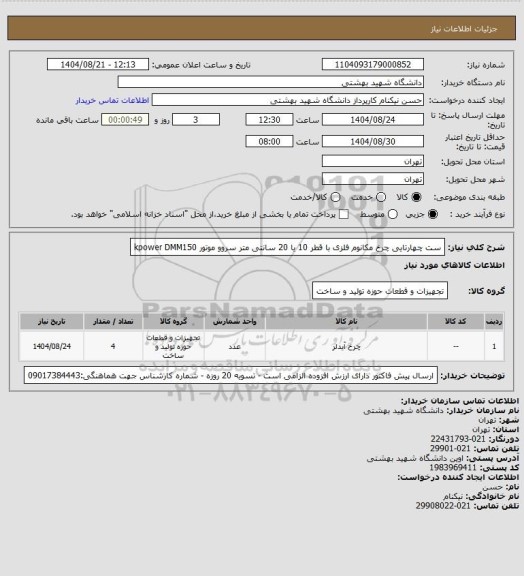Click the گروه کالا field تجهیزات و قطعات
This screenshot has height=576, width=524.
click(x=380, y=291)
